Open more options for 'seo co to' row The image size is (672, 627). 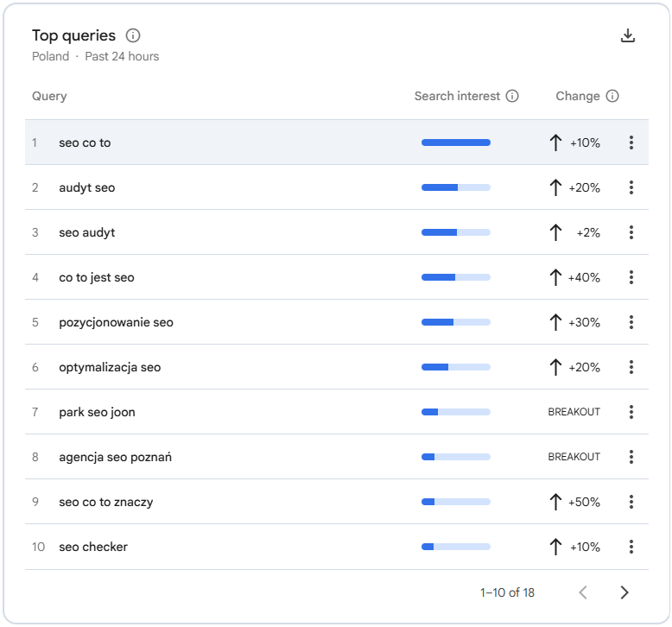click(631, 142)
